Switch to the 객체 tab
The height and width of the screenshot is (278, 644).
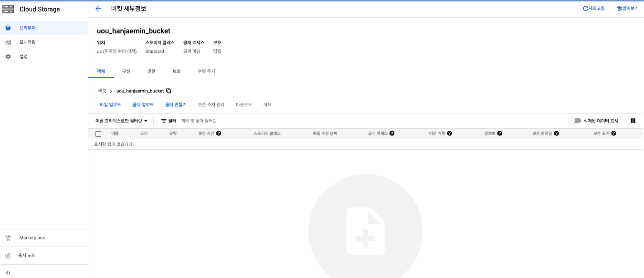(x=101, y=71)
